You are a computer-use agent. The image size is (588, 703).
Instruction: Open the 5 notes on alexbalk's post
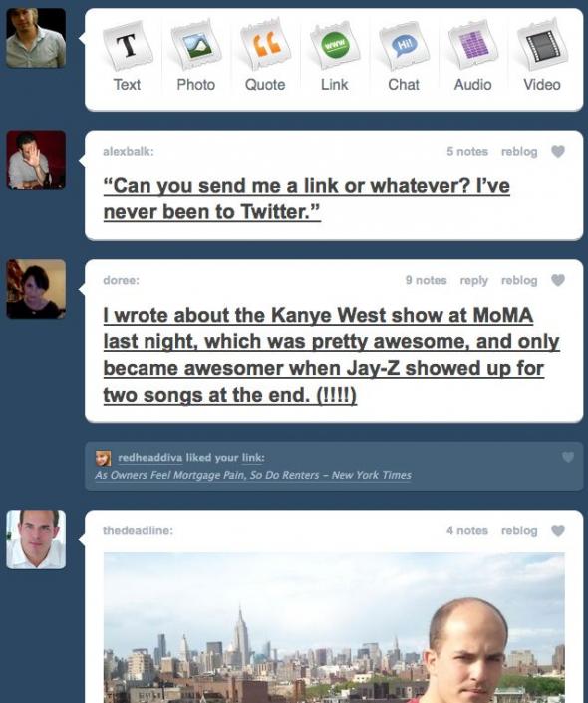click(467, 152)
